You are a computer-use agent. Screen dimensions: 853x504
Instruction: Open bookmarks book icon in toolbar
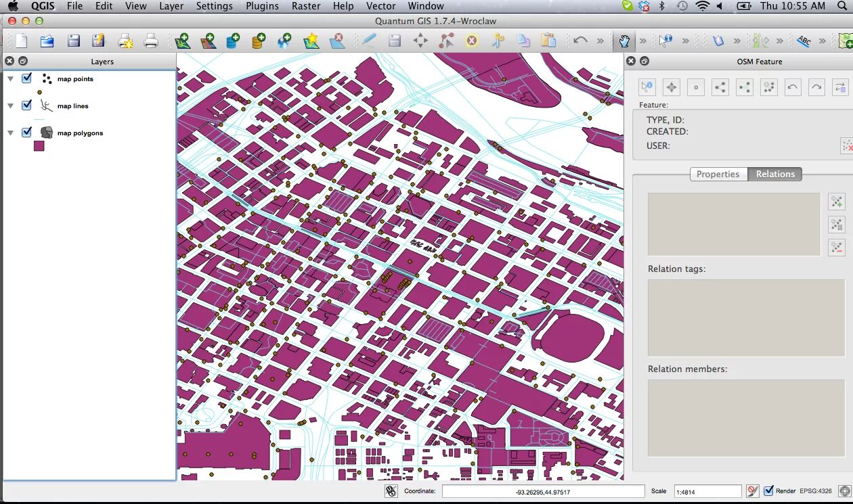(718, 41)
